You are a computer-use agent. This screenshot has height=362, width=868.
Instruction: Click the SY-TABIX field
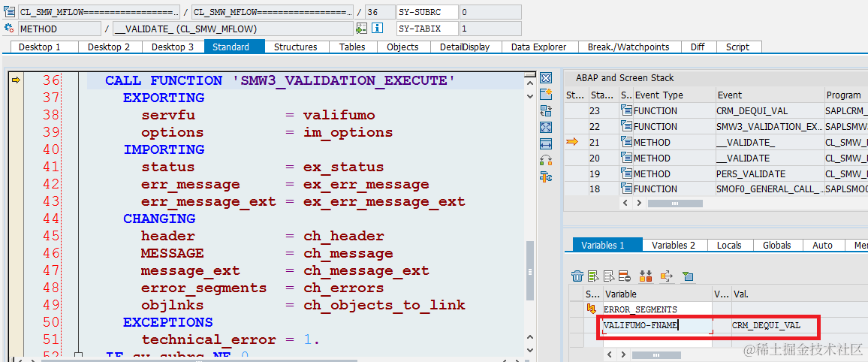pos(427,29)
